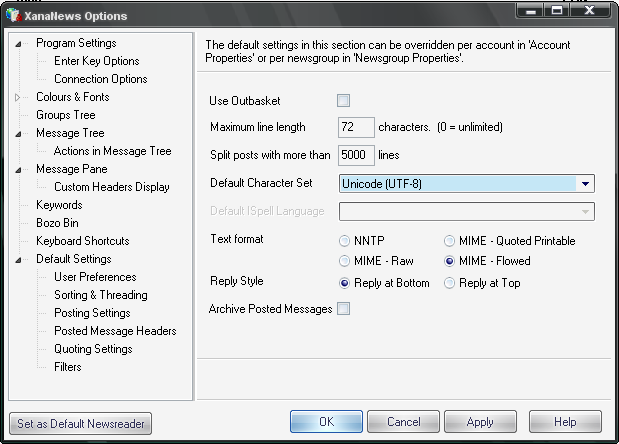Image resolution: width=619 pixels, height=444 pixels.
Task: Open Actions in Message Tree
Action: [x=113, y=151]
